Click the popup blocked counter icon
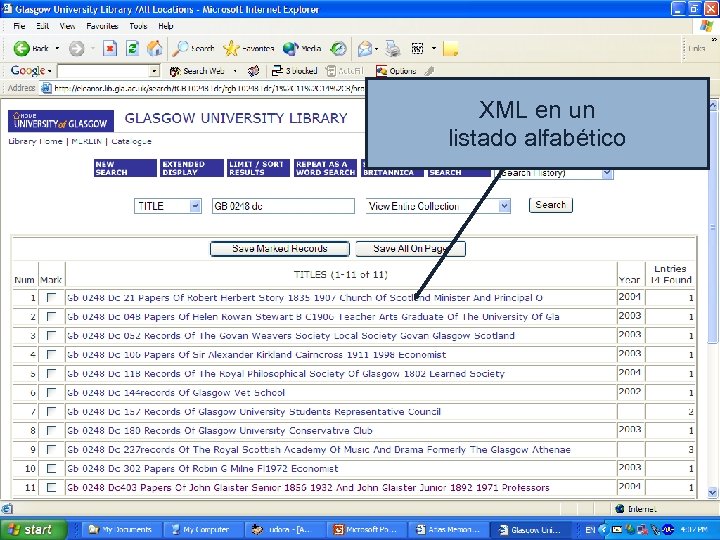The image size is (720, 540). [277, 71]
